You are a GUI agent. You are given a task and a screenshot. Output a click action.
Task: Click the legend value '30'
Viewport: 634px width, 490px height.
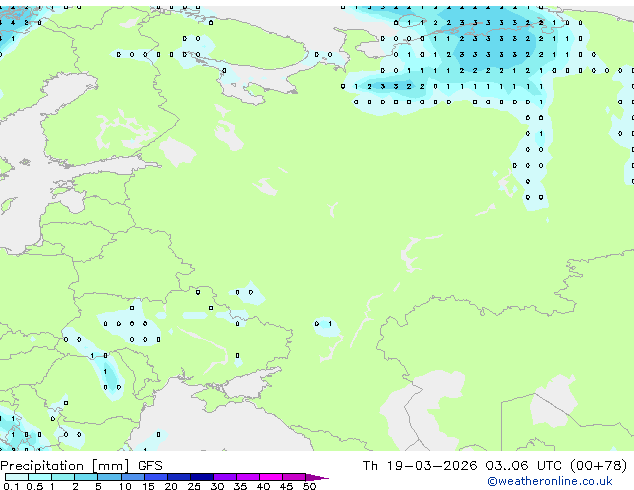[217, 486]
